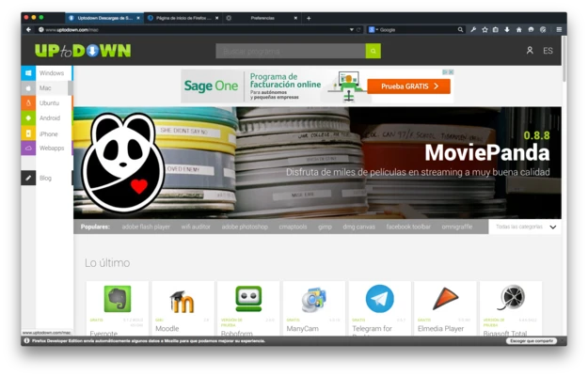The image size is (588, 376).
Task: Open the Elmedia Player app card
Action: coord(446,308)
